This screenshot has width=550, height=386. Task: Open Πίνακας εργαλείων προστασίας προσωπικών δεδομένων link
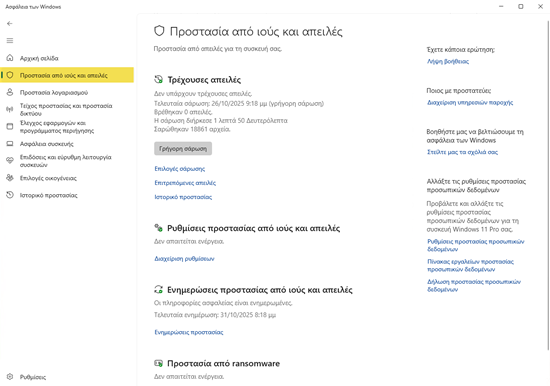470,265
